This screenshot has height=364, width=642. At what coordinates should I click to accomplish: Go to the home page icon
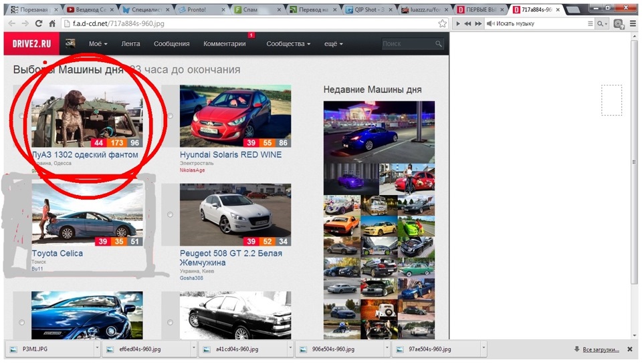52,24
